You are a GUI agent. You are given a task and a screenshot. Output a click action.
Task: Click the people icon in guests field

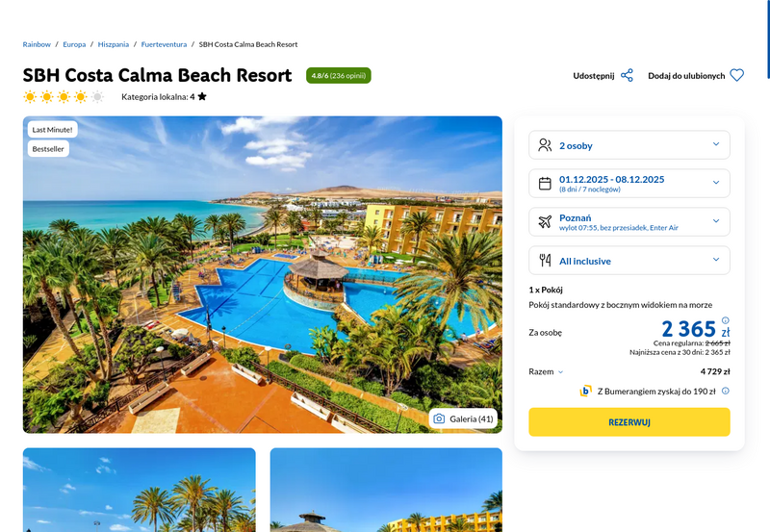(545, 145)
